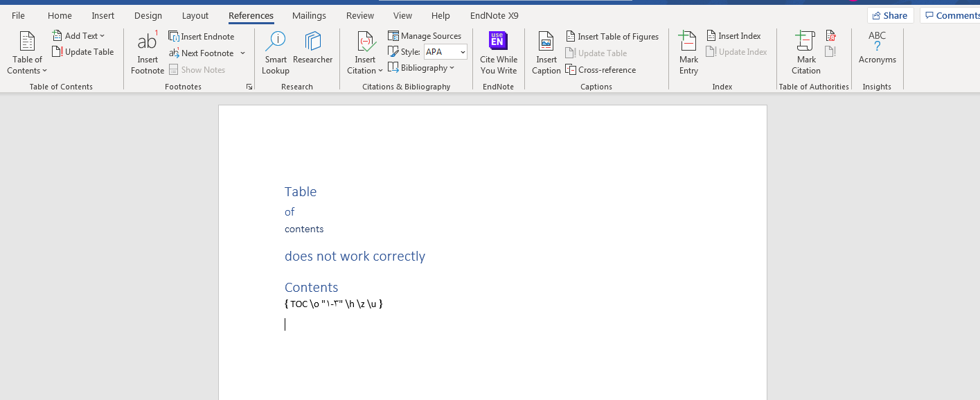Open the Next Footnote dropdown arrow

pyautogui.click(x=242, y=53)
